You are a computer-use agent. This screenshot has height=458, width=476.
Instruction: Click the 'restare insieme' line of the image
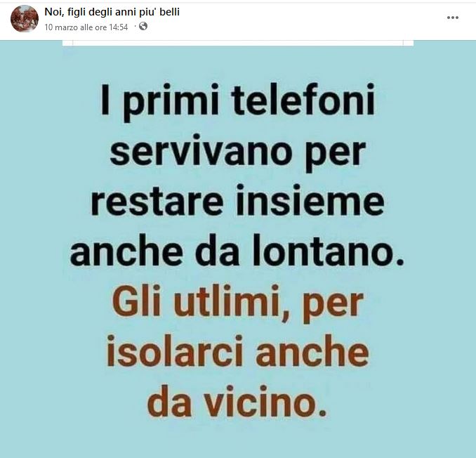click(238, 199)
